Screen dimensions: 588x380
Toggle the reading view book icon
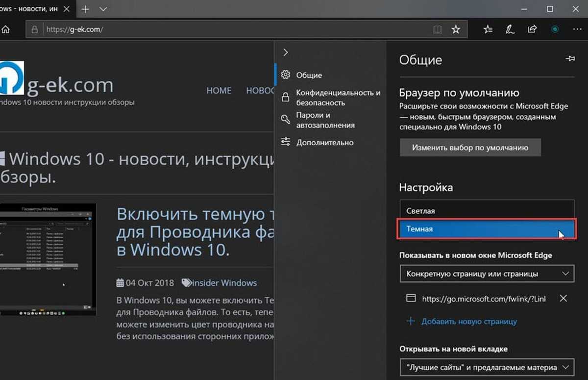438,29
